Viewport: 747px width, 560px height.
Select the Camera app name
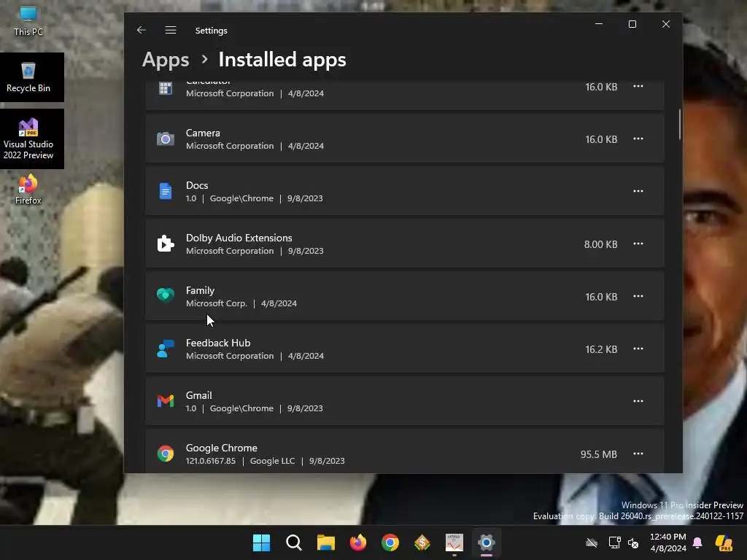pyautogui.click(x=203, y=133)
